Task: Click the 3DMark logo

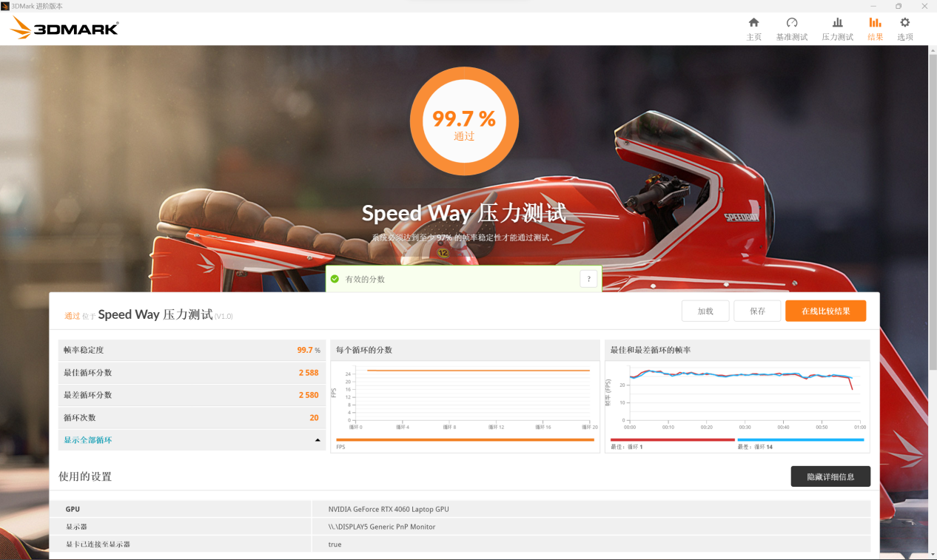Action: [x=64, y=29]
